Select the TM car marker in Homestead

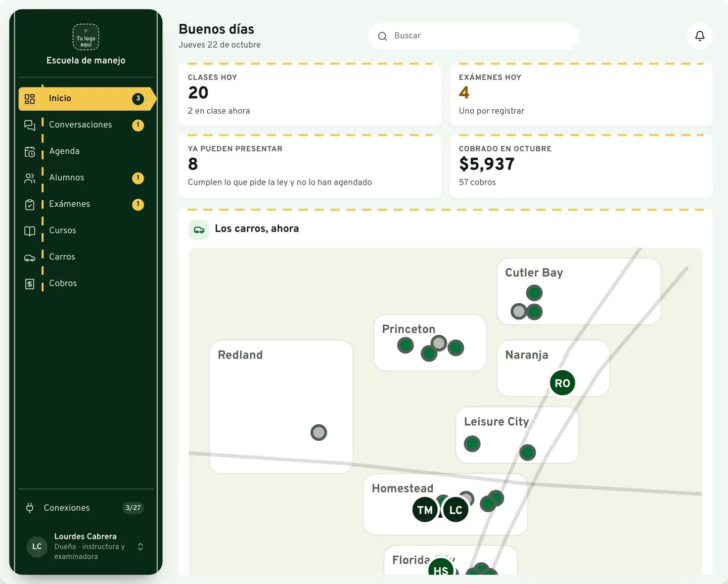tap(425, 510)
